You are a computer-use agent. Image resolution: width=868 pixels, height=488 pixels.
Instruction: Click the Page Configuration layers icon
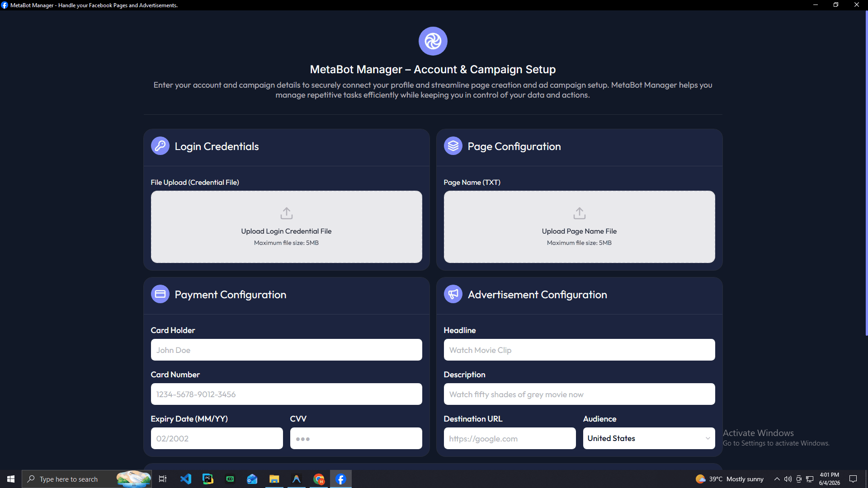tap(453, 146)
